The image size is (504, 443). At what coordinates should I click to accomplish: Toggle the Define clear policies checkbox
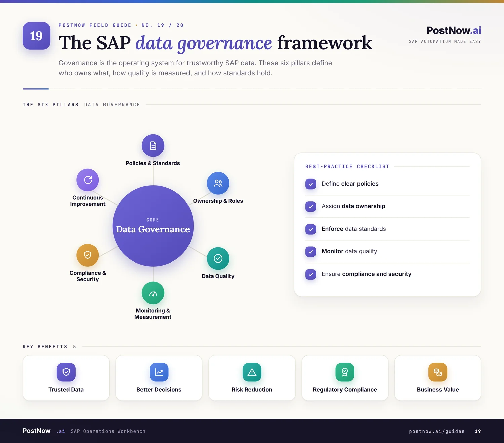click(x=311, y=184)
